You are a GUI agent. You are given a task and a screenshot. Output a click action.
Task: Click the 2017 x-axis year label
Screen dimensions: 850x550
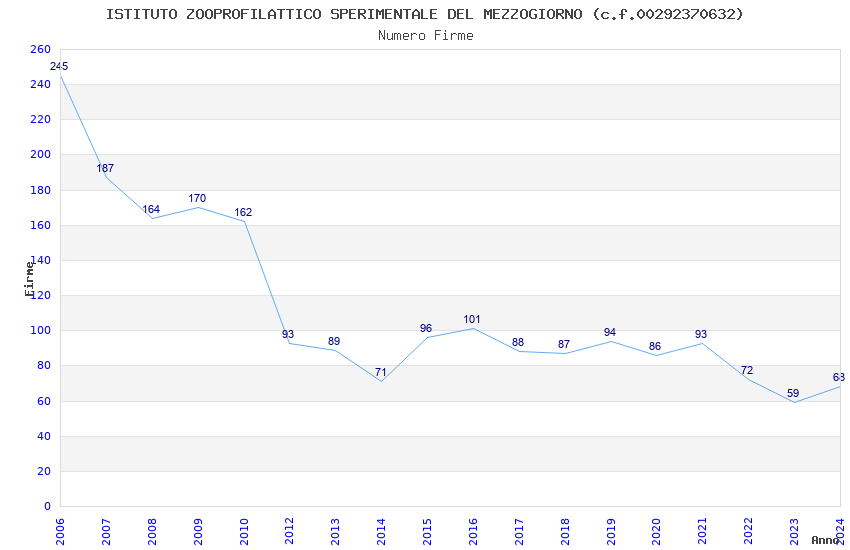point(519,532)
